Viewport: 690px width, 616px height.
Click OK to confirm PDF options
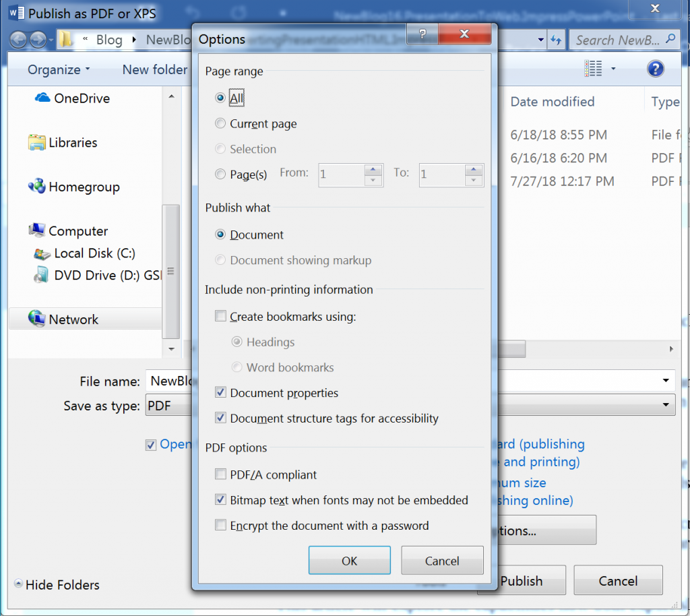pyautogui.click(x=349, y=559)
